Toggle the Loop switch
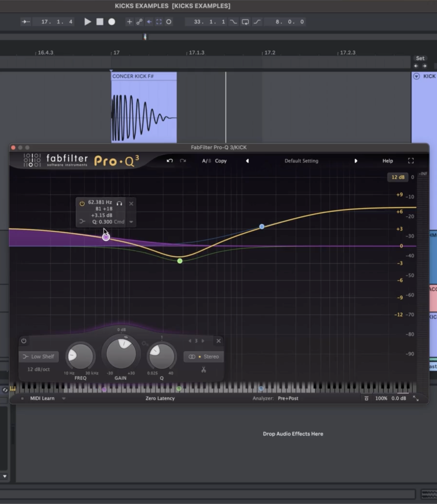 (245, 22)
